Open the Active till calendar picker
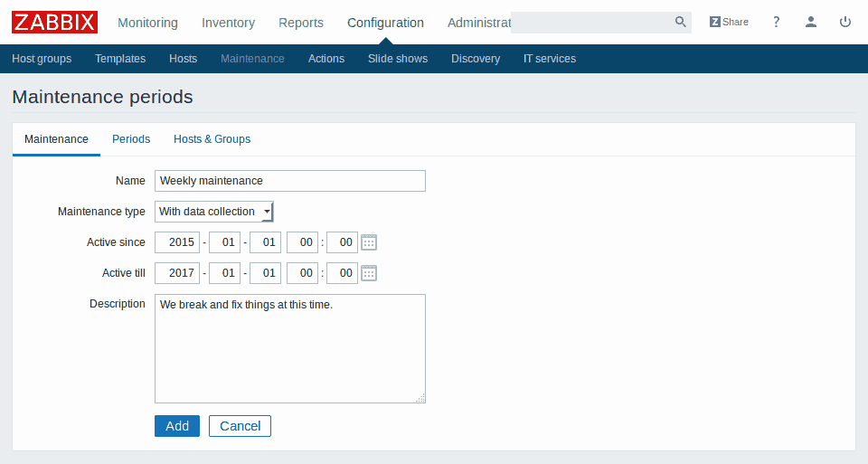The width and height of the screenshot is (868, 464). tap(369, 273)
